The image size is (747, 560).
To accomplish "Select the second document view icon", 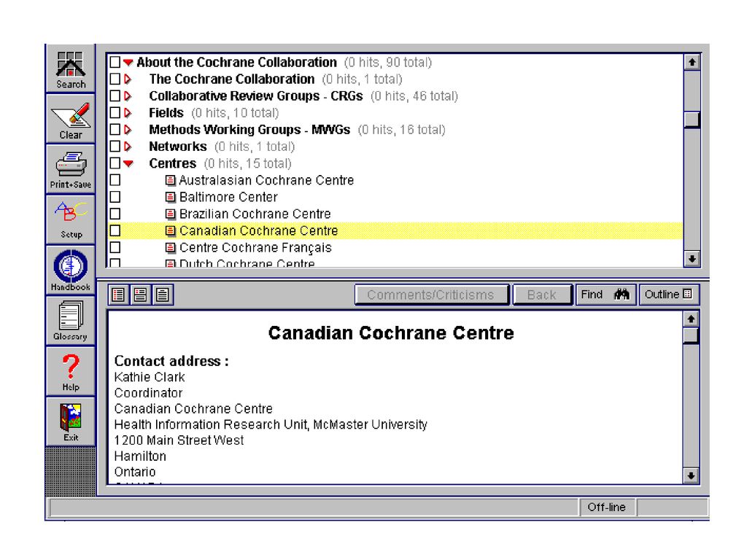I will tap(140, 295).
